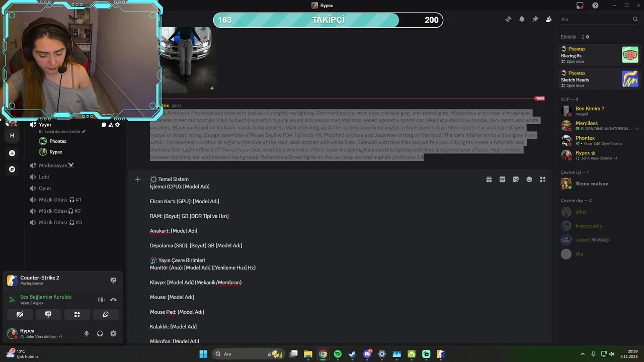Start an activity from voice panel
Image resolution: width=644 pixels, height=362 pixels.
coord(77,314)
